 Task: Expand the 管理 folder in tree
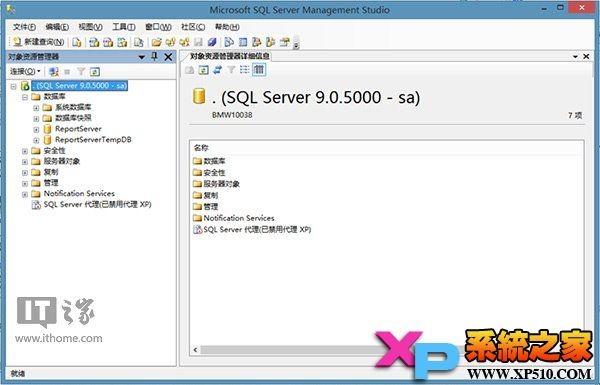coord(25,183)
